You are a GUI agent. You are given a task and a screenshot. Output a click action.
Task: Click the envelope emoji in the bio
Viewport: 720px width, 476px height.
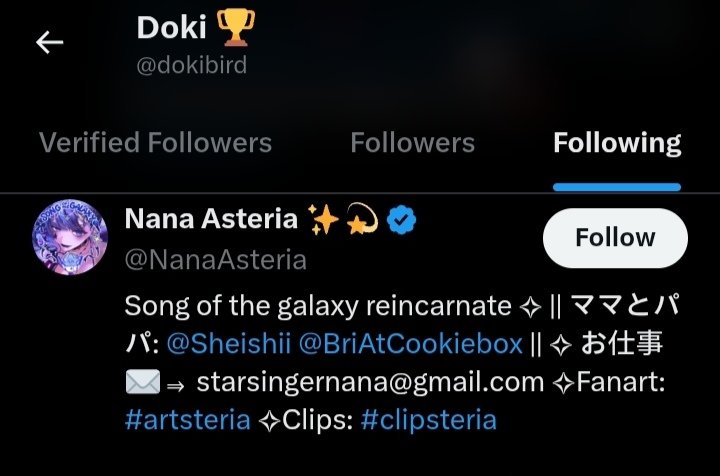coord(142,382)
